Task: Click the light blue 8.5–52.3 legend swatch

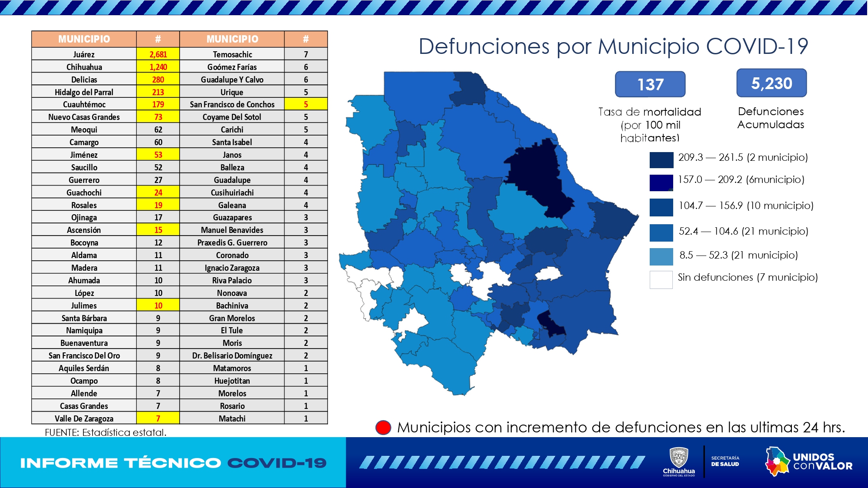Action: (661, 256)
